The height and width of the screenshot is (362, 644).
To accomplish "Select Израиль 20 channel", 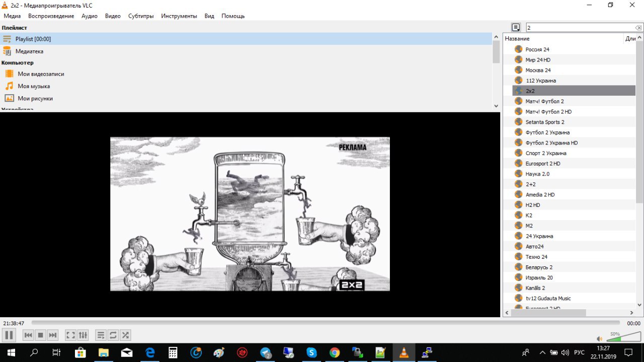I will pos(539,277).
